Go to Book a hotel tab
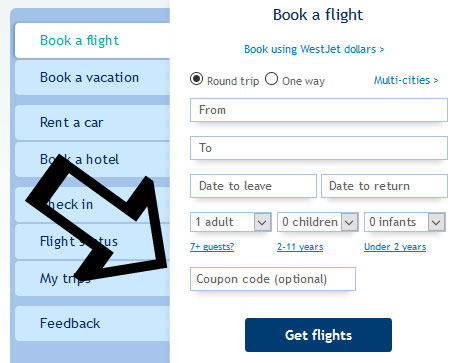The image size is (460, 363). coord(92,159)
